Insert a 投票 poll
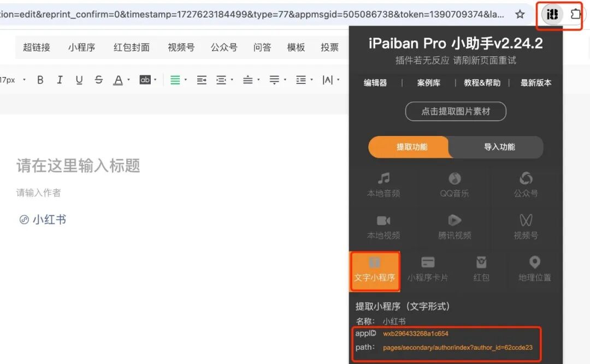 point(329,47)
